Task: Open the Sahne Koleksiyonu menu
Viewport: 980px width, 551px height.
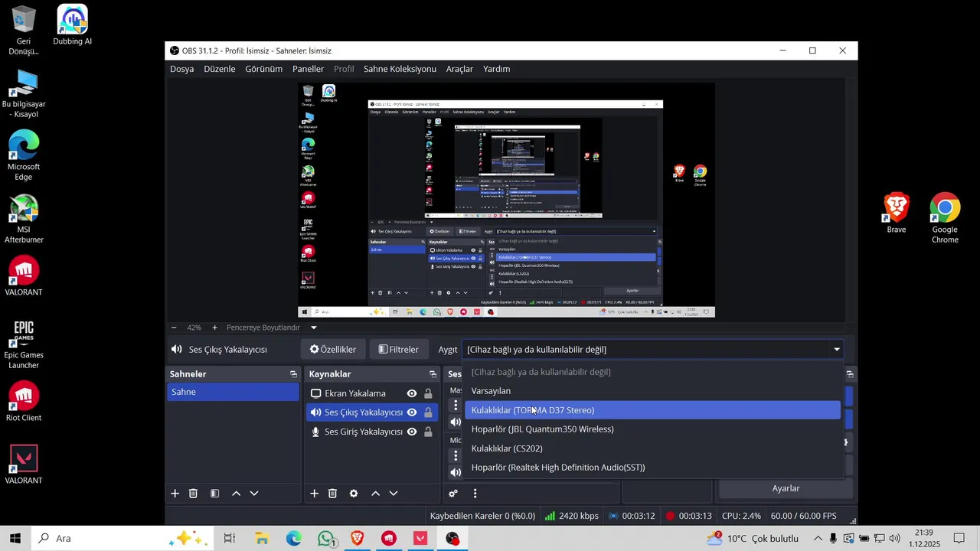Action: 400,69
